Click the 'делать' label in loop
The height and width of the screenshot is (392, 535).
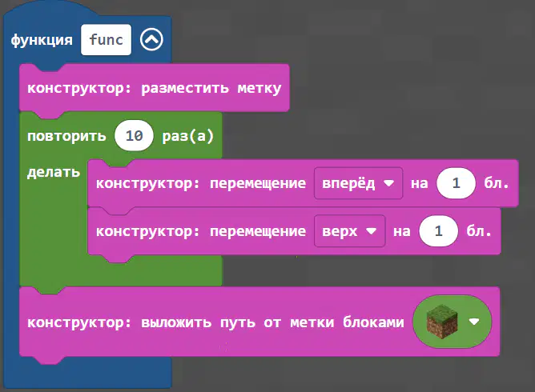click(54, 172)
